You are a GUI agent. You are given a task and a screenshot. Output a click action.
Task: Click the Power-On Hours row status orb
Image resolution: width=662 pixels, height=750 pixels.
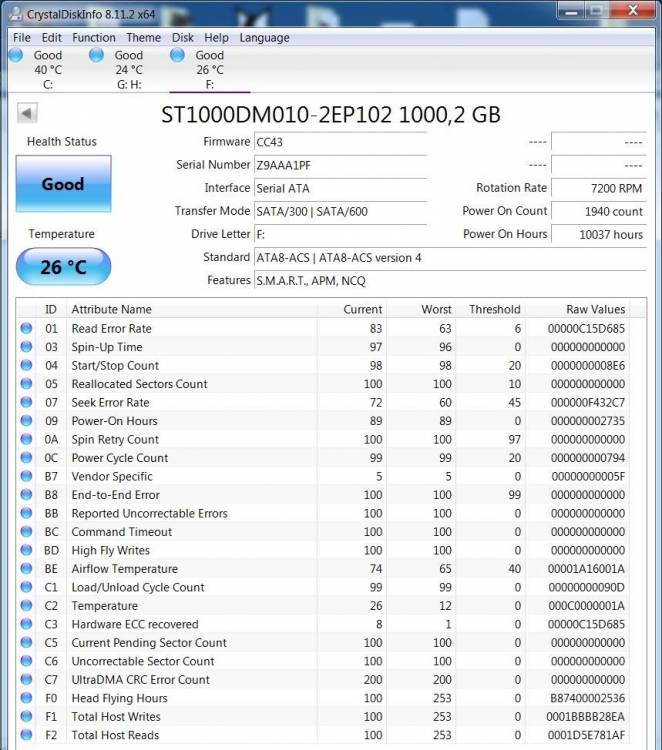click(26, 420)
